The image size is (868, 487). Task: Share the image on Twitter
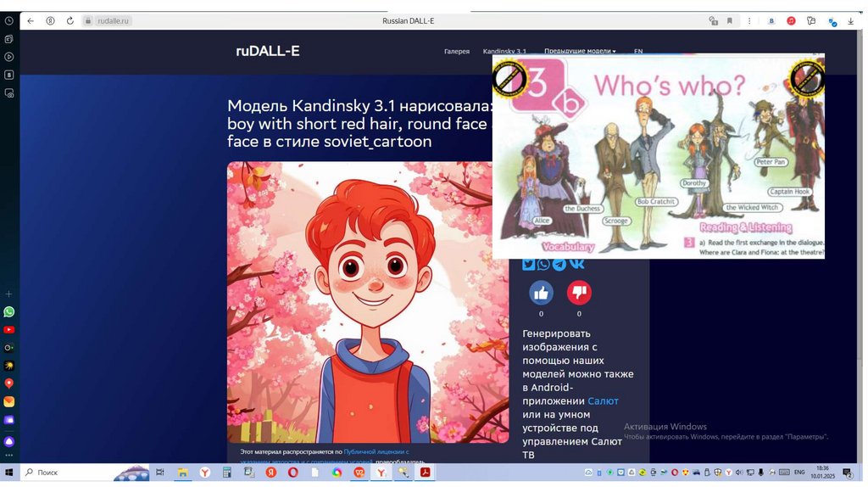point(528,264)
